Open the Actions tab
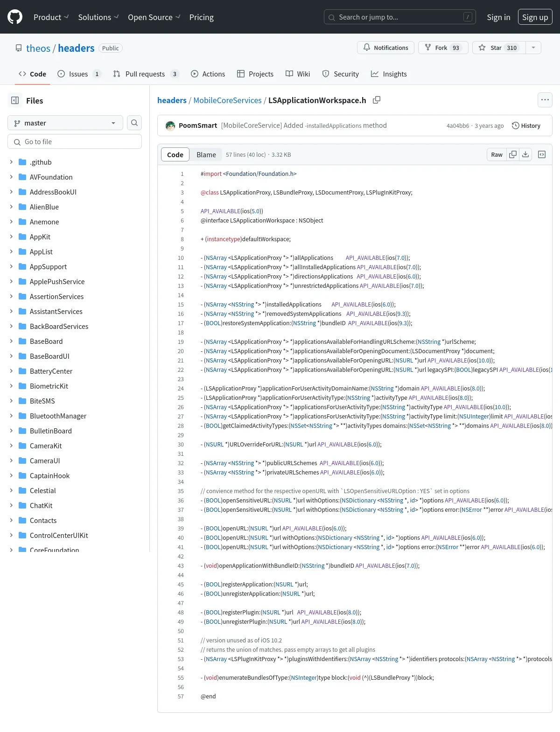The image size is (560, 732). (x=208, y=74)
